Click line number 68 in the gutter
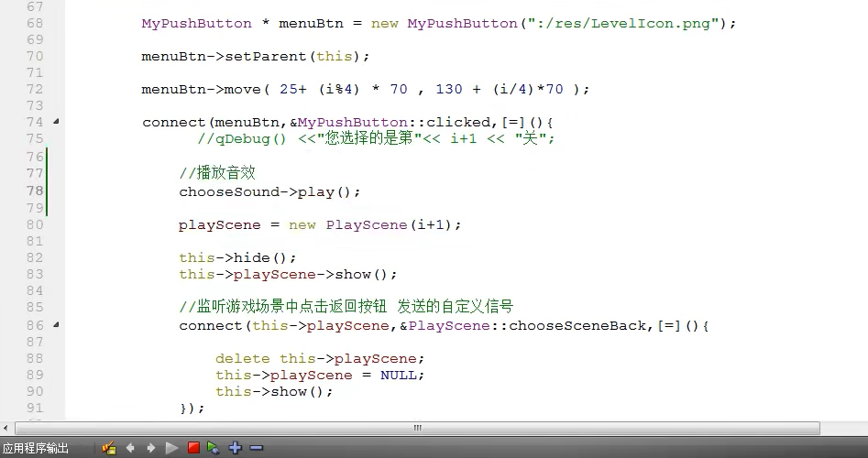The width and height of the screenshot is (868, 458). click(34, 23)
